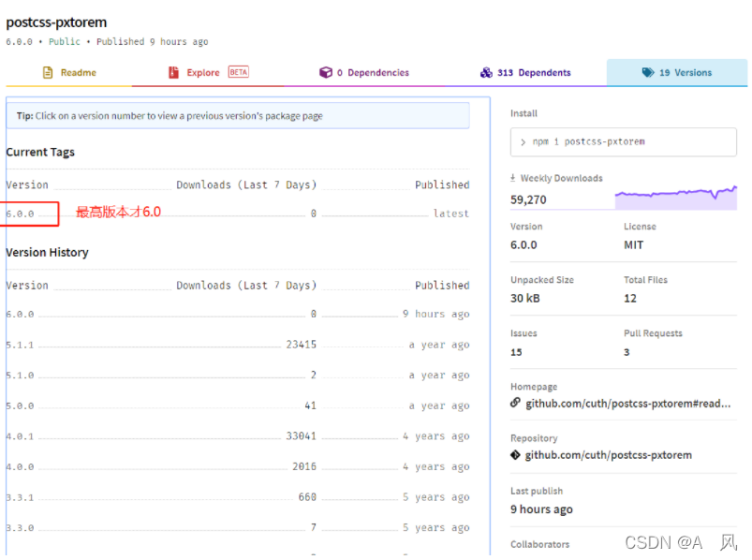Click the 30 kB unpacked size value

(525, 298)
